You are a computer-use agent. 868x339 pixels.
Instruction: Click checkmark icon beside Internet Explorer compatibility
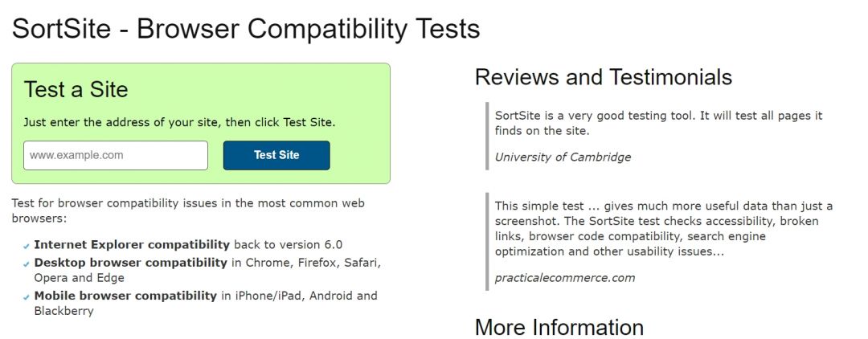click(x=27, y=246)
